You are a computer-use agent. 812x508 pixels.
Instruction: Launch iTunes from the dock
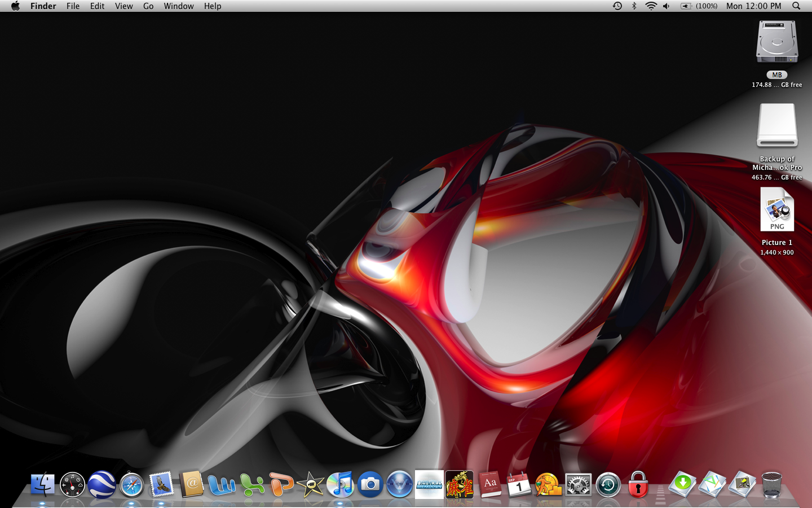(340, 485)
